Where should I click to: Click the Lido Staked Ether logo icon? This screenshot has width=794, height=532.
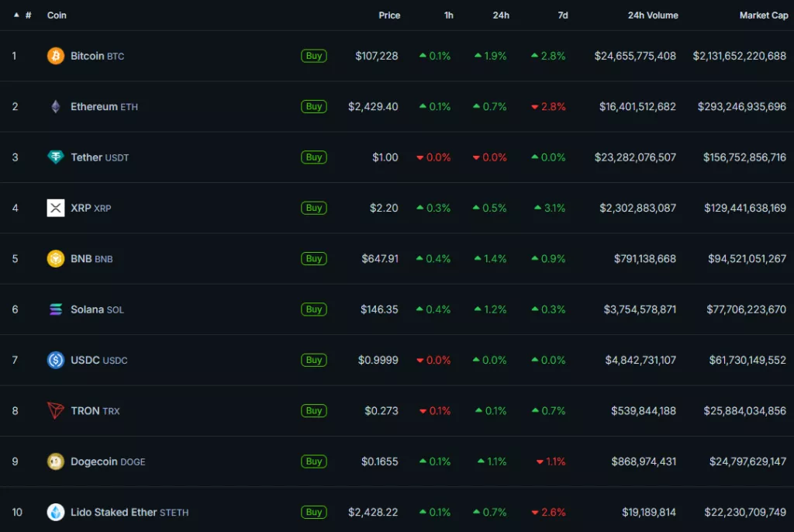56,512
